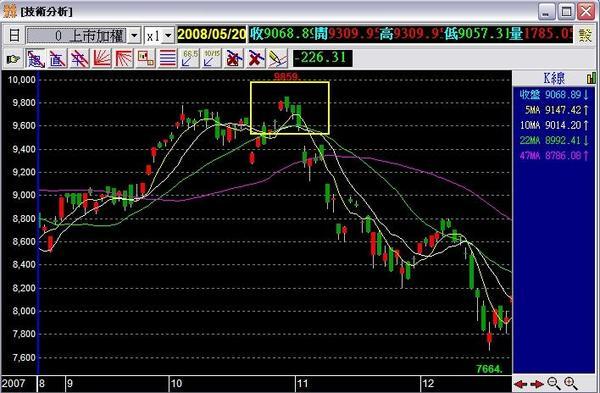Click the 日 daily period button
This screenshot has width=600, height=393.
(14, 35)
